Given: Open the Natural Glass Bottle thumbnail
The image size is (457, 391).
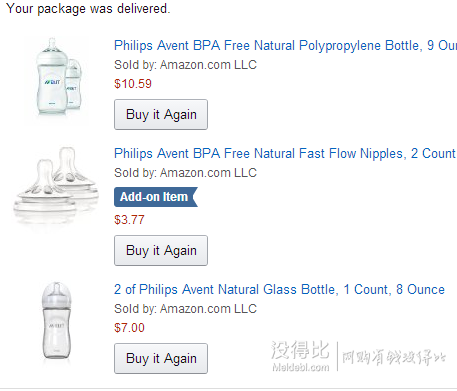Looking at the screenshot, I should coord(56,320).
